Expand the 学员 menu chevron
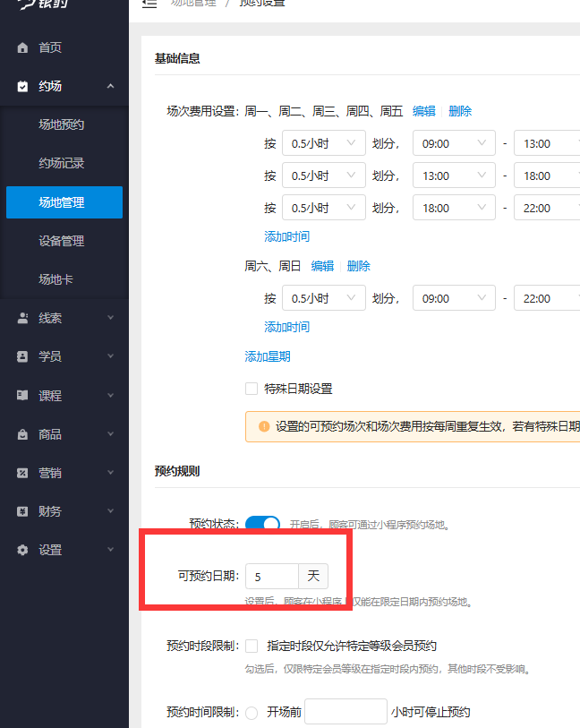 click(110, 356)
